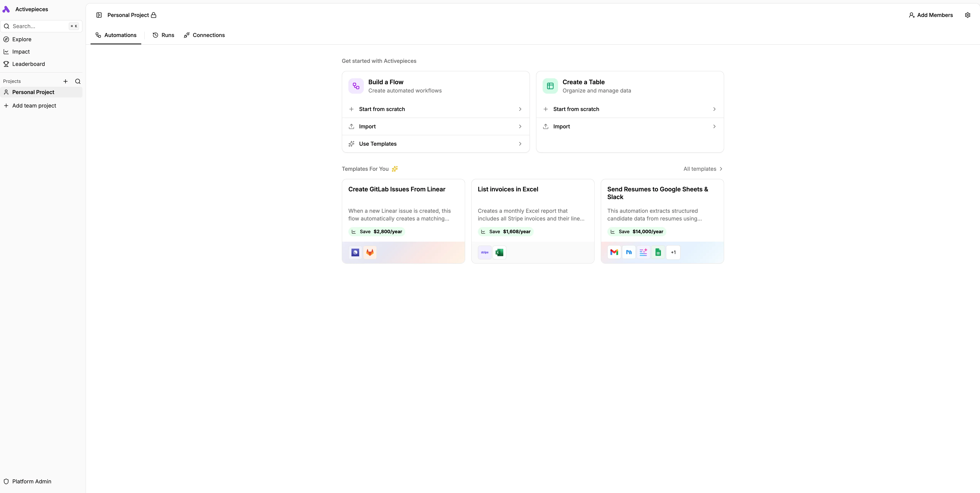Select Personal Project in sidebar
This screenshot has height=493, width=980.
pyautogui.click(x=41, y=92)
